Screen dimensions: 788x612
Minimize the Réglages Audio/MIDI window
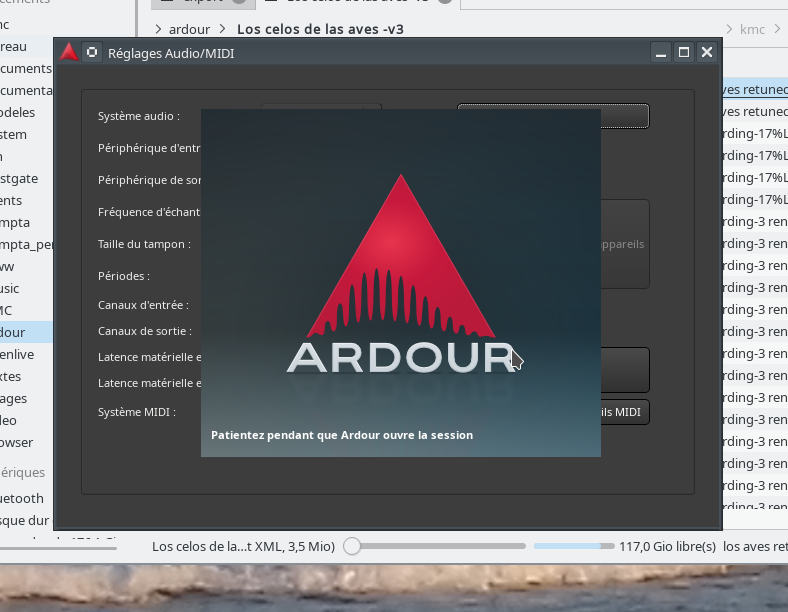[661, 52]
